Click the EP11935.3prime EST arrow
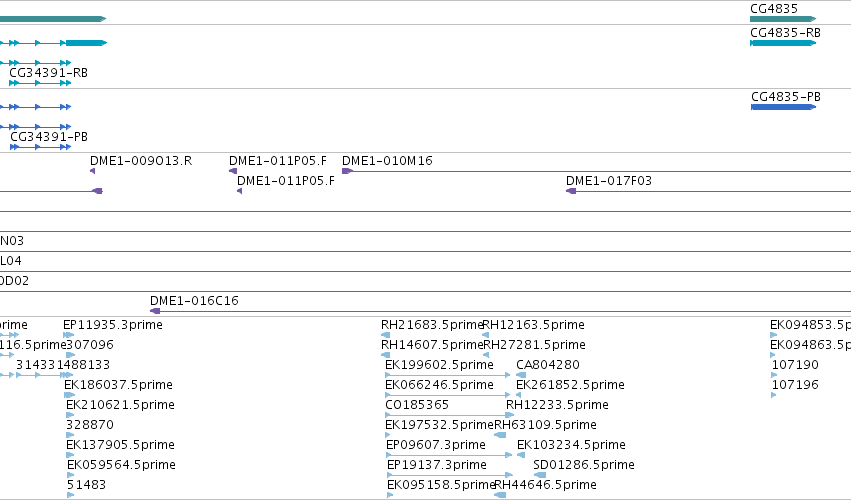851x500 pixels. coord(68,335)
